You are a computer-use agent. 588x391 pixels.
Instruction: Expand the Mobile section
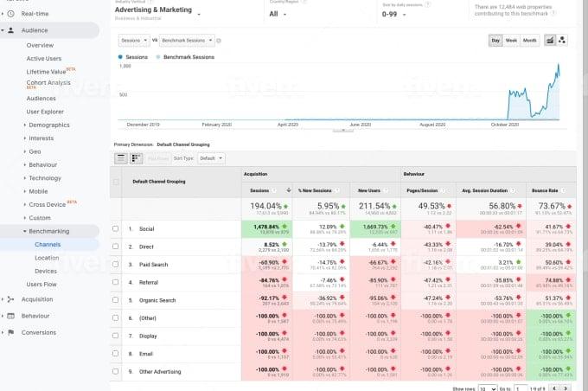point(38,191)
